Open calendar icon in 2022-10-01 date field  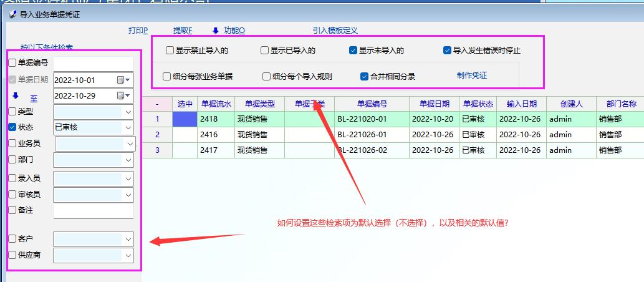click(121, 80)
